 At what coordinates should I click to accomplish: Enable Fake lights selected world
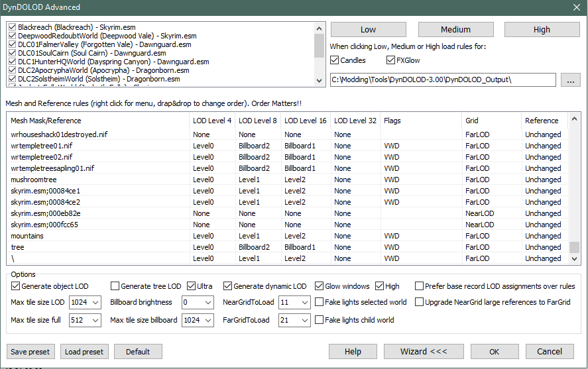point(319,302)
